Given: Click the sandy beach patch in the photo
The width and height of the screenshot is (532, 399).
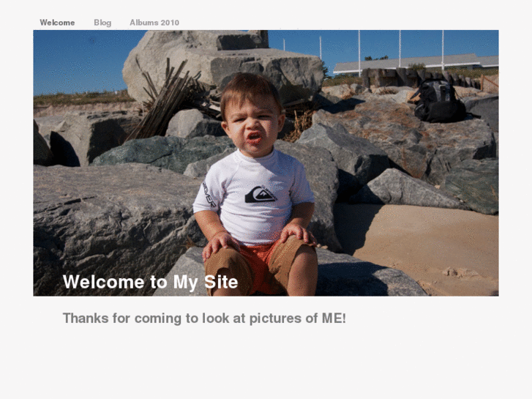Looking at the screenshot, I should pyautogui.click(x=424, y=242).
